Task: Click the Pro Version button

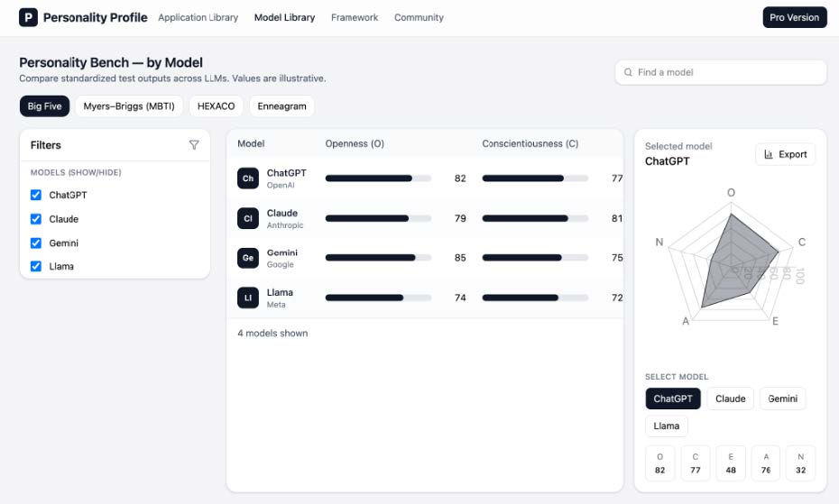Action: [794, 17]
